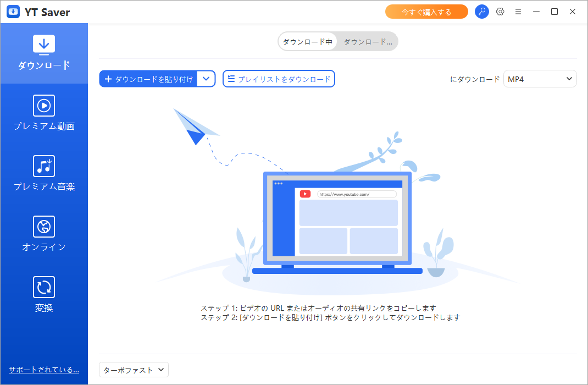Open the プレミアム音楽 section
This screenshot has height=385, width=588.
tap(44, 173)
